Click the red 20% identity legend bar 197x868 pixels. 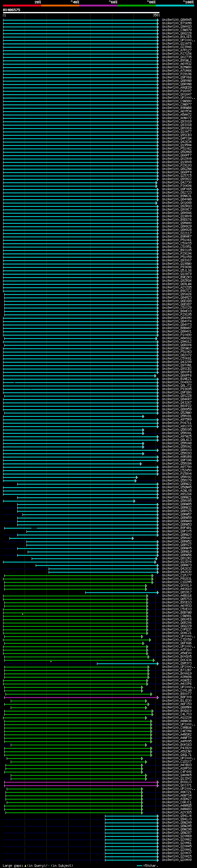[22, 6]
